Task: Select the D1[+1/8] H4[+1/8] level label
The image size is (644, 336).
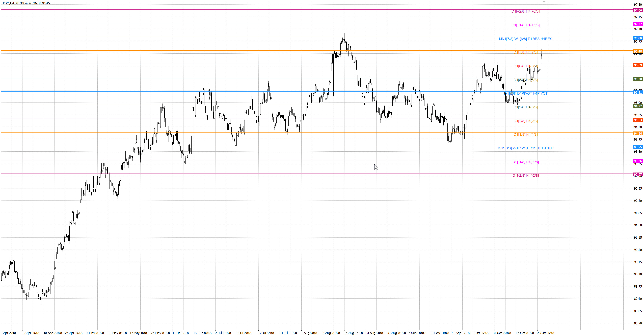Action: [x=525, y=25]
